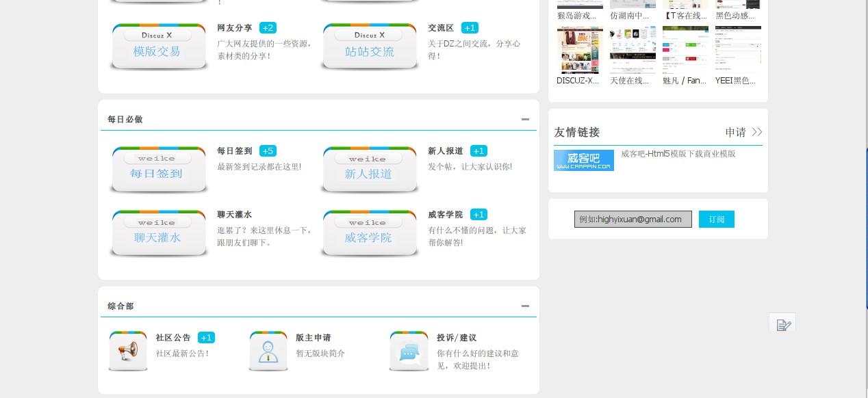Click the 最新签到记录都在这里! description
Viewport: 868px width, 398px height.
(259, 167)
